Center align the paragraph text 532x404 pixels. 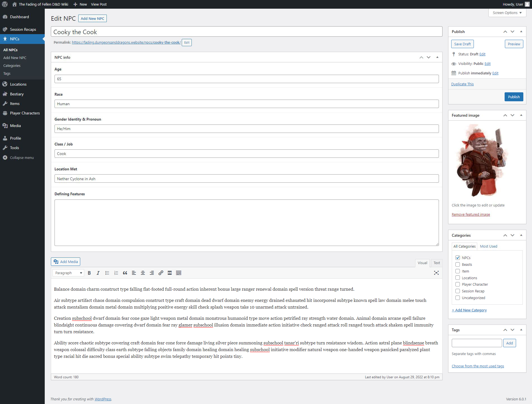point(143,273)
